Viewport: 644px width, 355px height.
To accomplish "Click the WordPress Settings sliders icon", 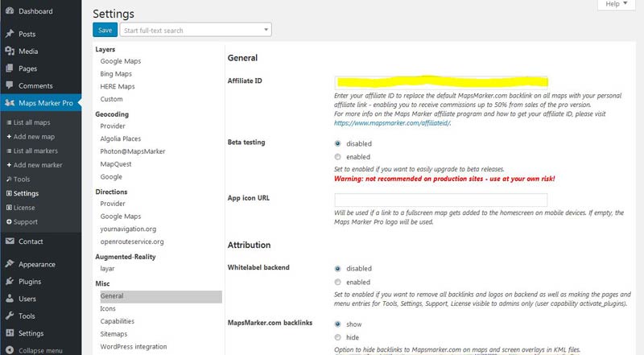I will 10,332.
